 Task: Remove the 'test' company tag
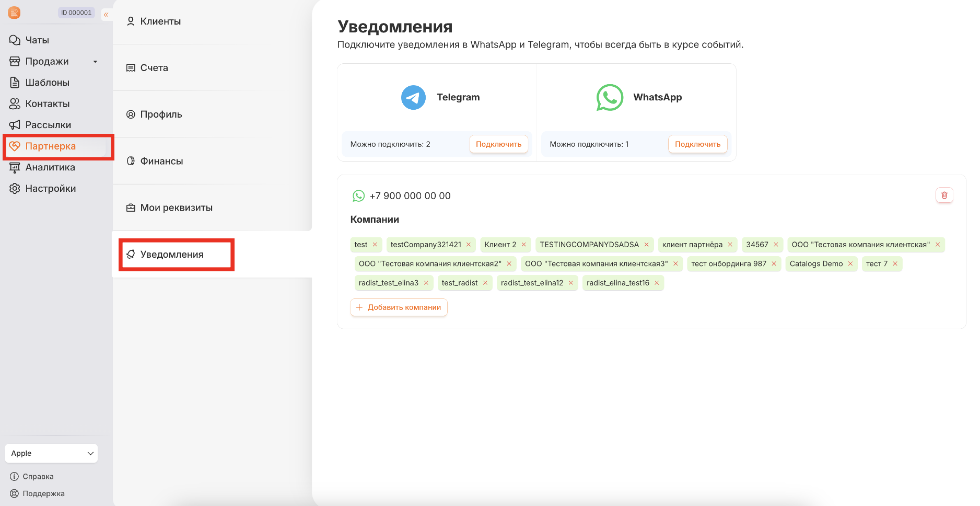[375, 245]
